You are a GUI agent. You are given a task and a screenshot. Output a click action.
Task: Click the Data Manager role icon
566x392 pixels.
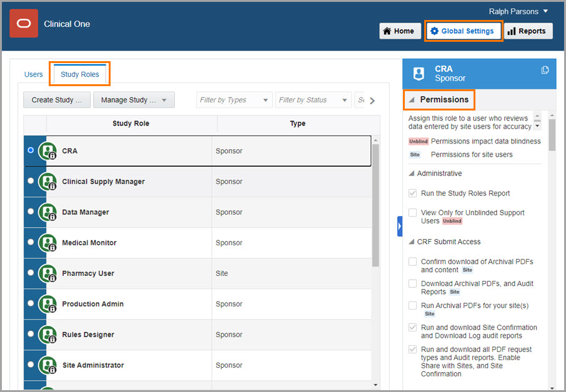[x=47, y=212]
